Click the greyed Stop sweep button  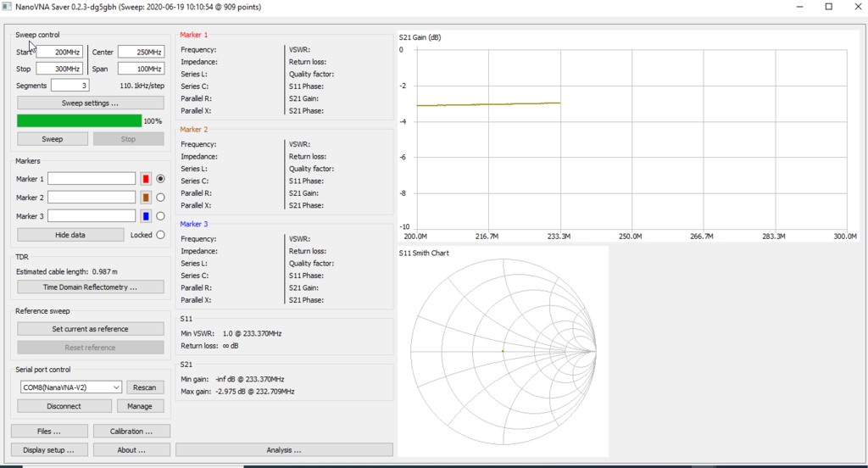[x=128, y=139]
